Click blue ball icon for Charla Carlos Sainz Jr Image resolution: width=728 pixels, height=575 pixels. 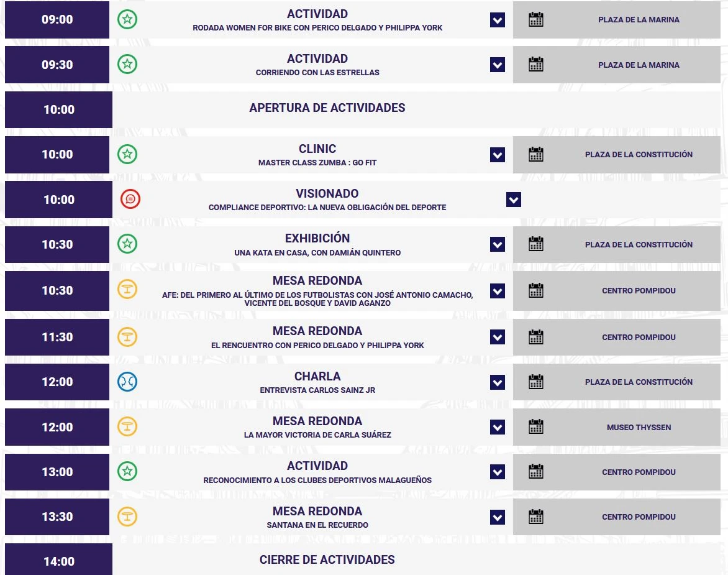click(x=127, y=382)
